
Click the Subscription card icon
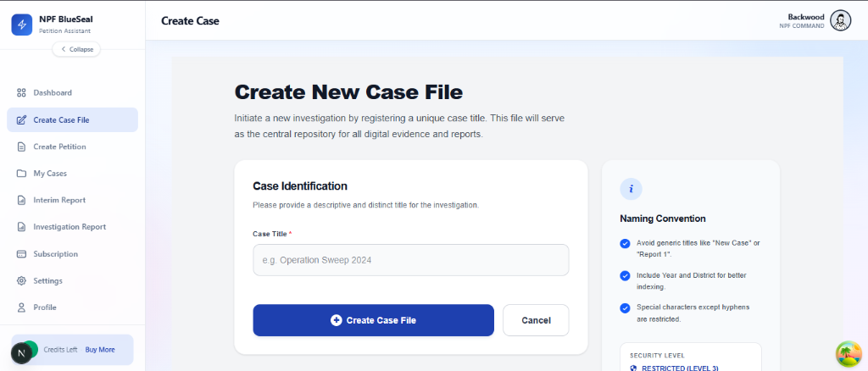21,254
